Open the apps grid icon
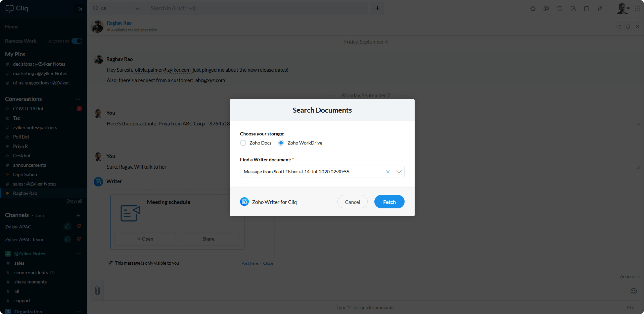The height and width of the screenshot is (314, 644). (637, 8)
